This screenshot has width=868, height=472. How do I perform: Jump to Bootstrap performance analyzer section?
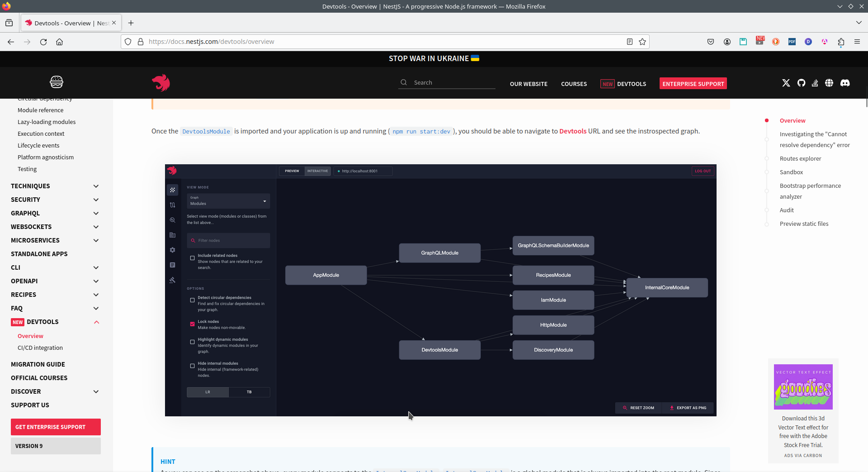pos(810,191)
